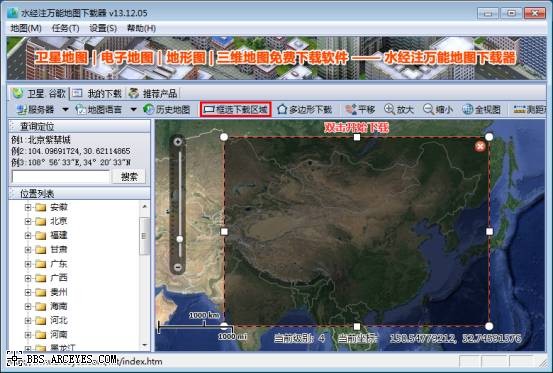Expand the 广西 tree node
Image resolution: width=553 pixels, height=373 pixels.
point(28,278)
